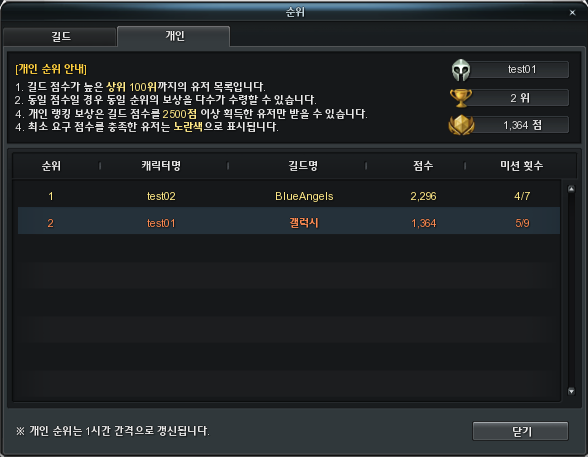Click the 갤럭시 guild name

[304, 223]
